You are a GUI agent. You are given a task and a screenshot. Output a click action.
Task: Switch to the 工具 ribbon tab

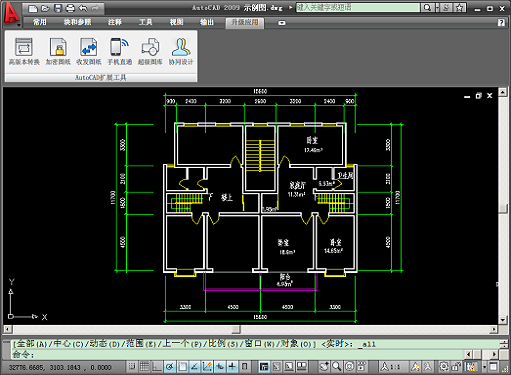(x=145, y=22)
